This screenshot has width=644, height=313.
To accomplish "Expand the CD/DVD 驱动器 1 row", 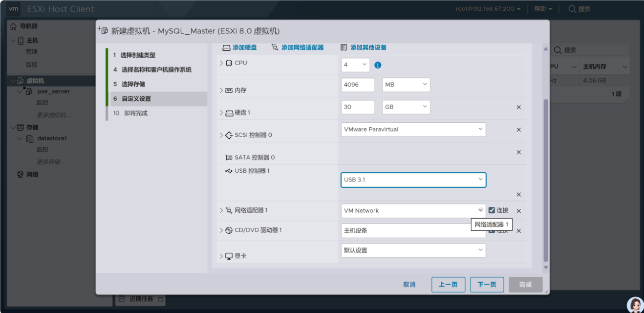I will pyautogui.click(x=221, y=230).
